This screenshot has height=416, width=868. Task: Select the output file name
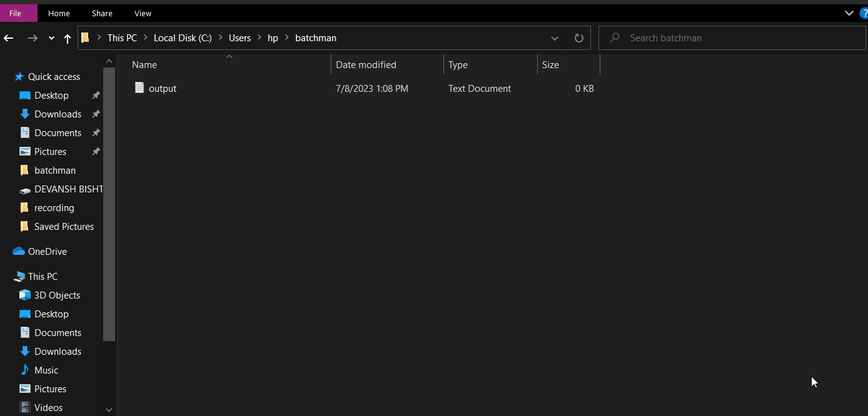click(x=163, y=89)
